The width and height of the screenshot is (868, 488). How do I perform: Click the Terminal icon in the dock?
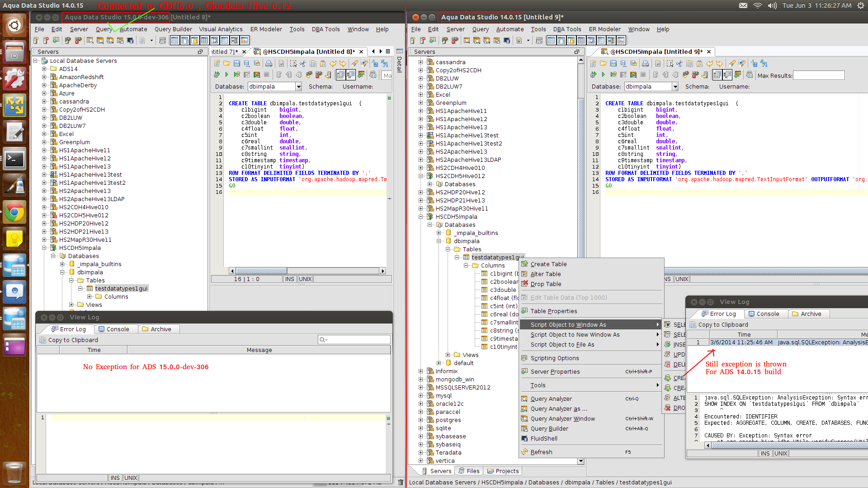(x=14, y=159)
